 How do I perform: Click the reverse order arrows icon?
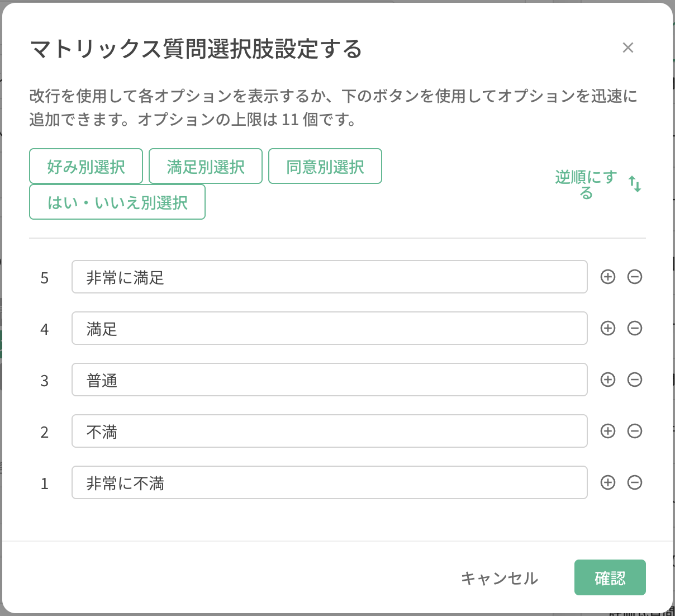pyautogui.click(x=635, y=184)
